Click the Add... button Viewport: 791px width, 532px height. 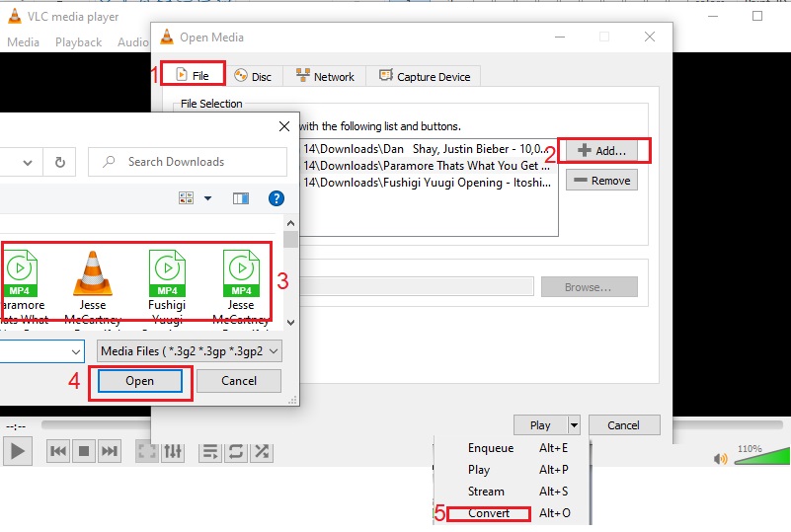click(x=601, y=150)
